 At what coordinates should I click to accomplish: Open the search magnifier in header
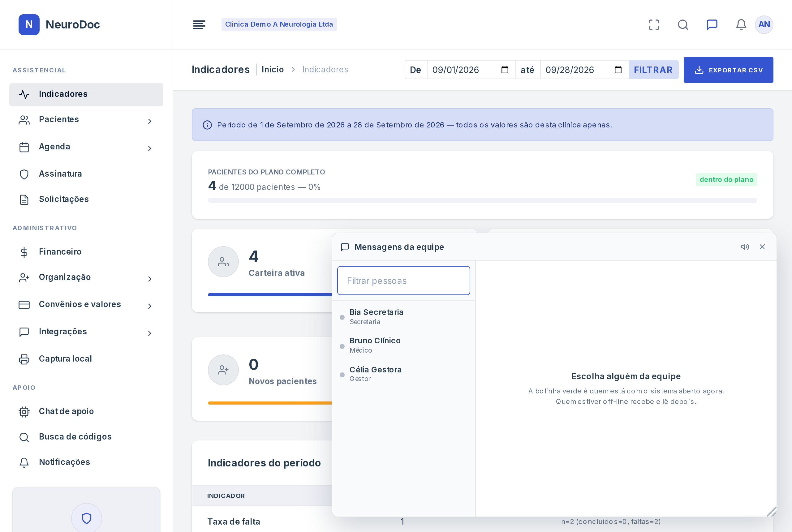click(683, 24)
